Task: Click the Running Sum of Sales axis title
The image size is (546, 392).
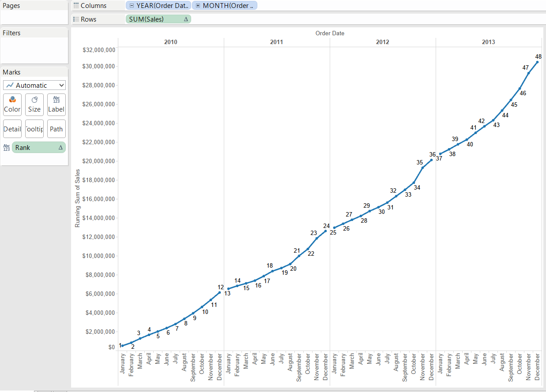Action: 78,198
